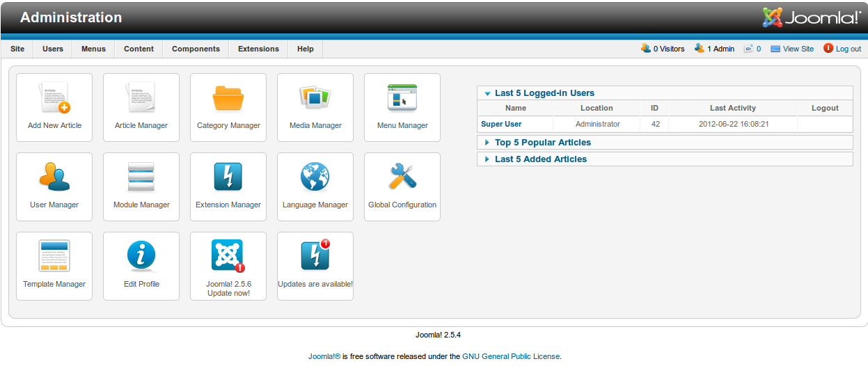Click the 2012-06-22 16:08:21 activity cell
The height and width of the screenshot is (366, 868).
733,125
